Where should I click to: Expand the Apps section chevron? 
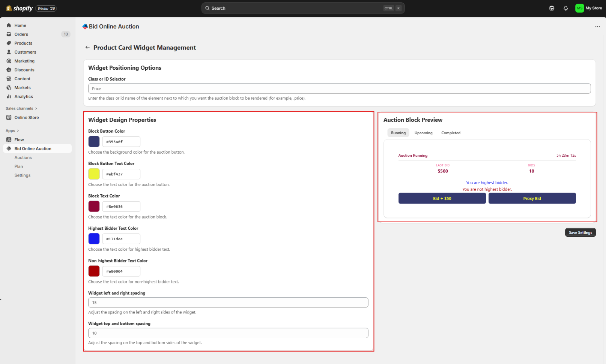point(18,131)
